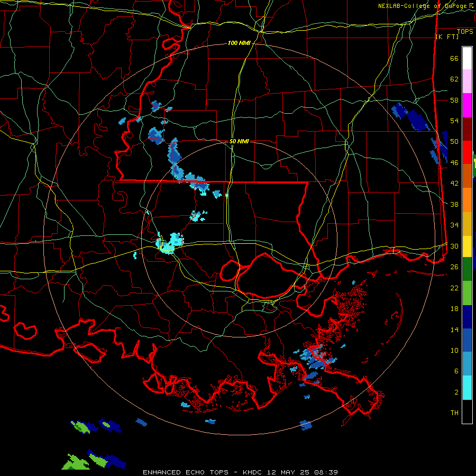Click the '22' legend value

454,288
